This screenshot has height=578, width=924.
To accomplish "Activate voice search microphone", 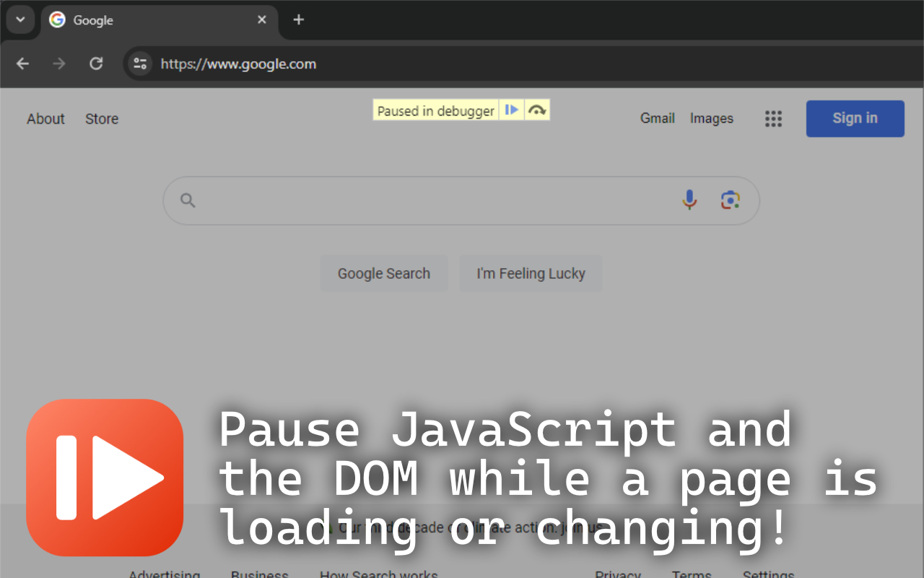I will click(689, 199).
